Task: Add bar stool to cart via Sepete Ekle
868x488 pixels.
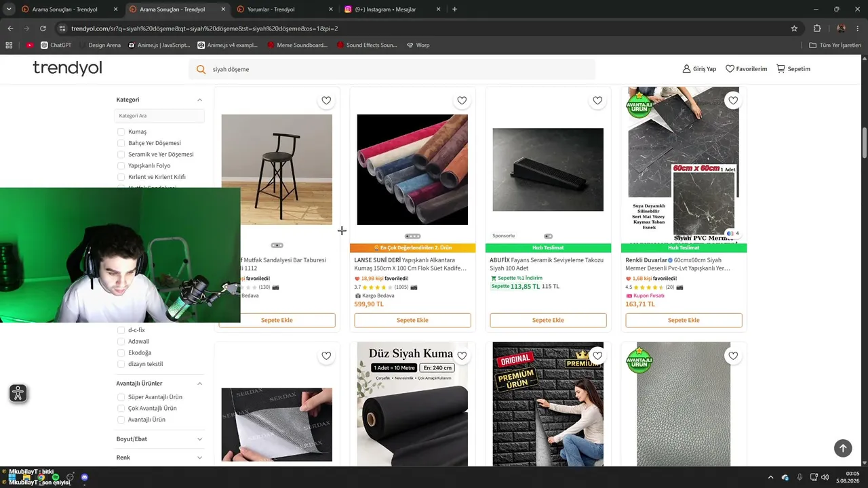Action: pos(277,320)
